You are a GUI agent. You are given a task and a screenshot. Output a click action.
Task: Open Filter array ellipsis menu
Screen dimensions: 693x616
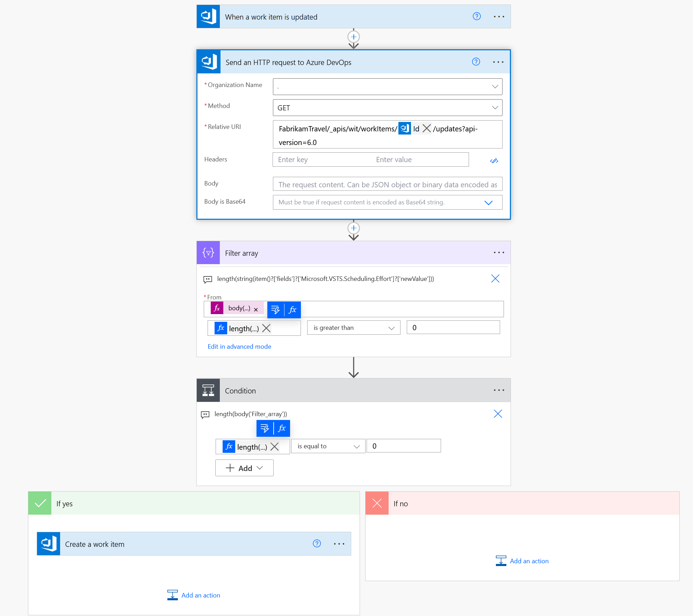pyautogui.click(x=499, y=253)
